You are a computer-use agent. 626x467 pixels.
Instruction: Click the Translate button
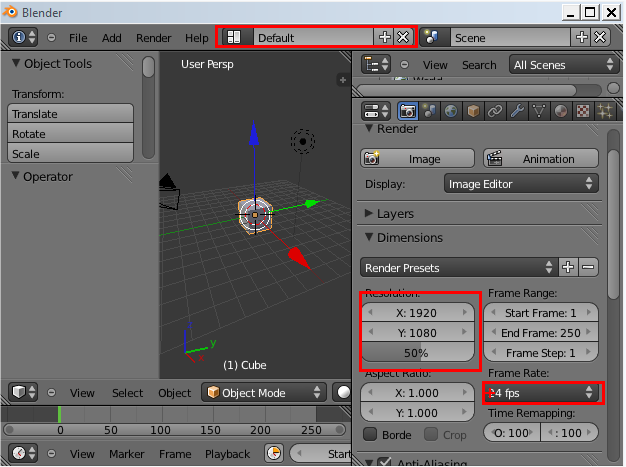(x=70, y=113)
